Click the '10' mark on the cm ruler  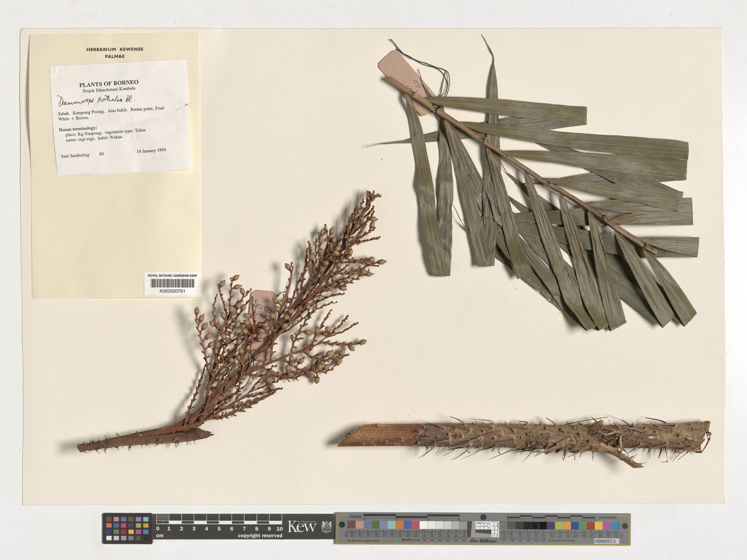(279, 529)
